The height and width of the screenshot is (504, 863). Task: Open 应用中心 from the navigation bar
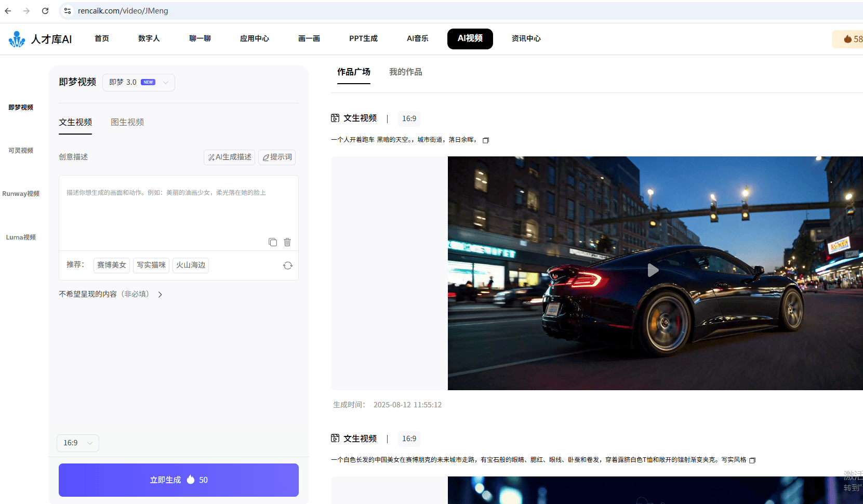255,38
